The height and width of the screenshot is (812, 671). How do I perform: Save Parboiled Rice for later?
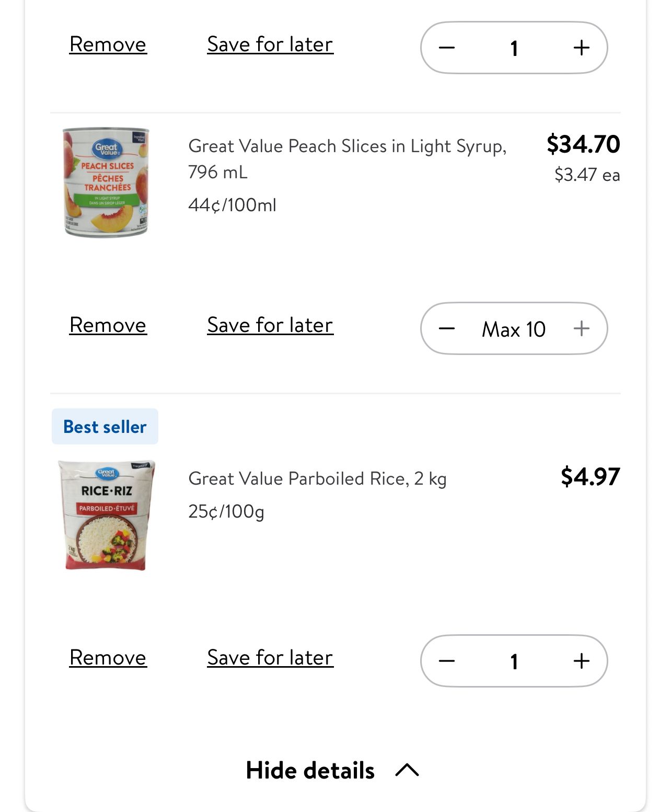coord(270,658)
